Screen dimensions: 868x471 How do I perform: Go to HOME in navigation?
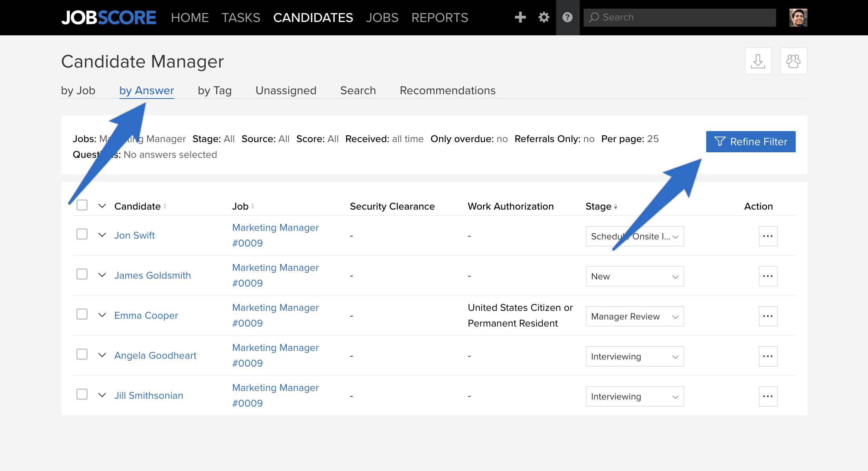[190, 18]
